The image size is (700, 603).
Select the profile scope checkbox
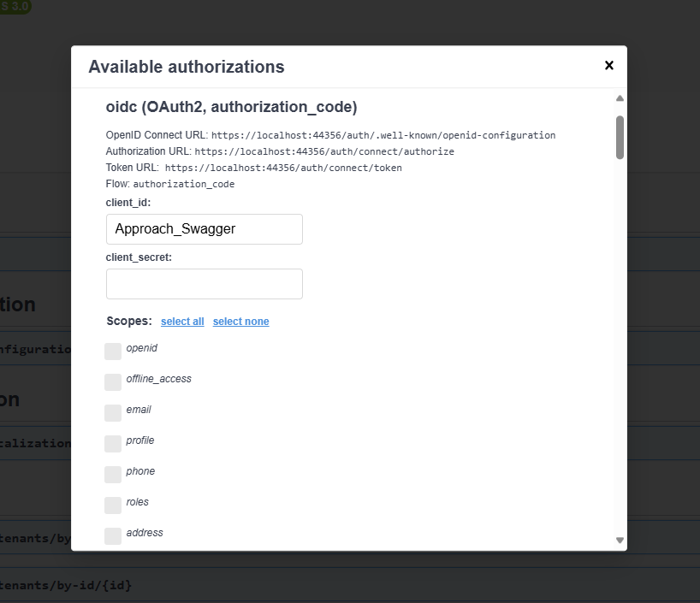coord(113,444)
